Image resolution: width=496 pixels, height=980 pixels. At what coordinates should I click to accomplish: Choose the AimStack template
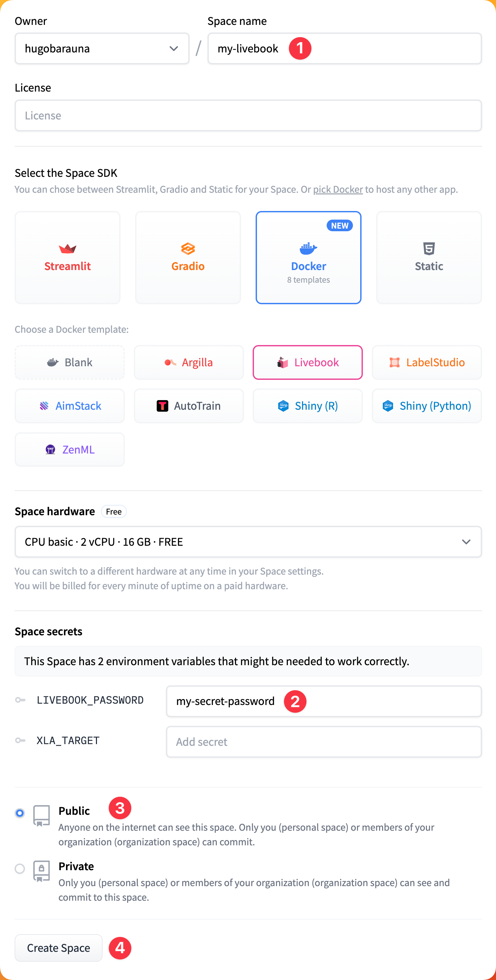point(70,405)
